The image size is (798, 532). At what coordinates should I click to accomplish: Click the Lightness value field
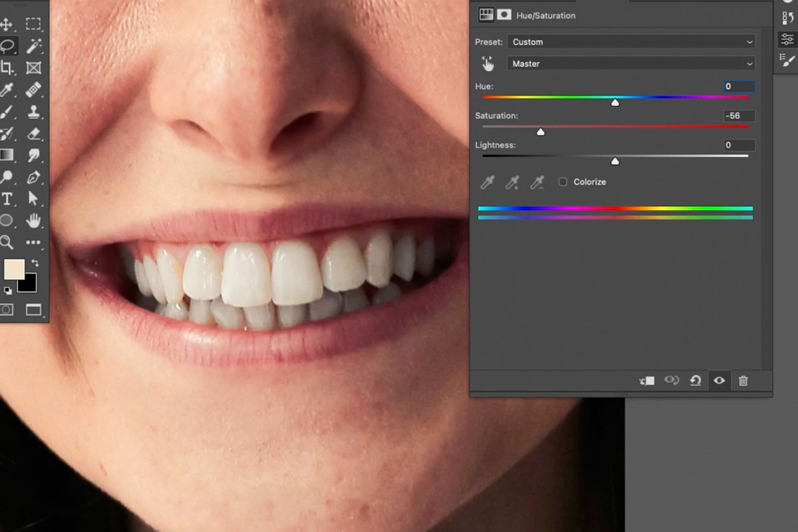pos(739,145)
